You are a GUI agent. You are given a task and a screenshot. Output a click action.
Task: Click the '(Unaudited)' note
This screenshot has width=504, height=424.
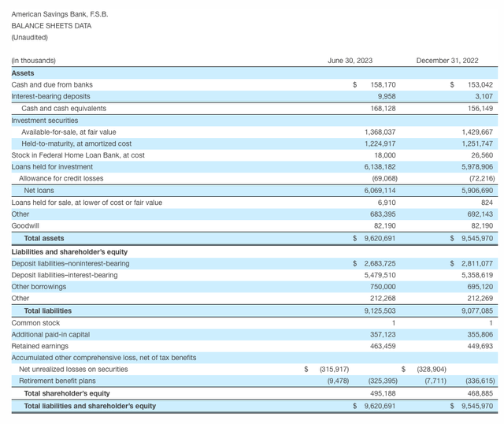coord(30,37)
